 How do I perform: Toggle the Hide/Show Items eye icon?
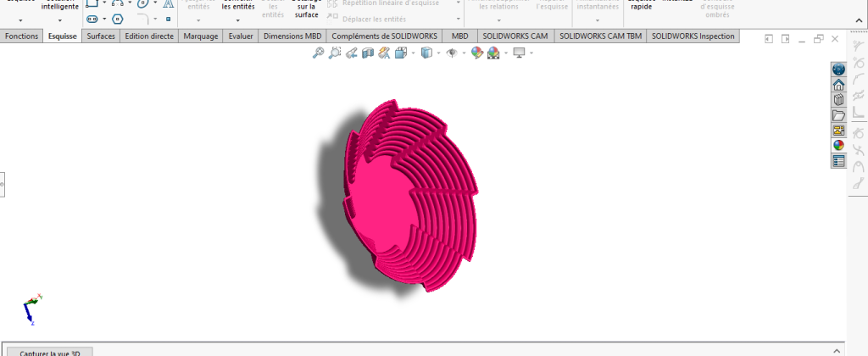click(x=452, y=53)
